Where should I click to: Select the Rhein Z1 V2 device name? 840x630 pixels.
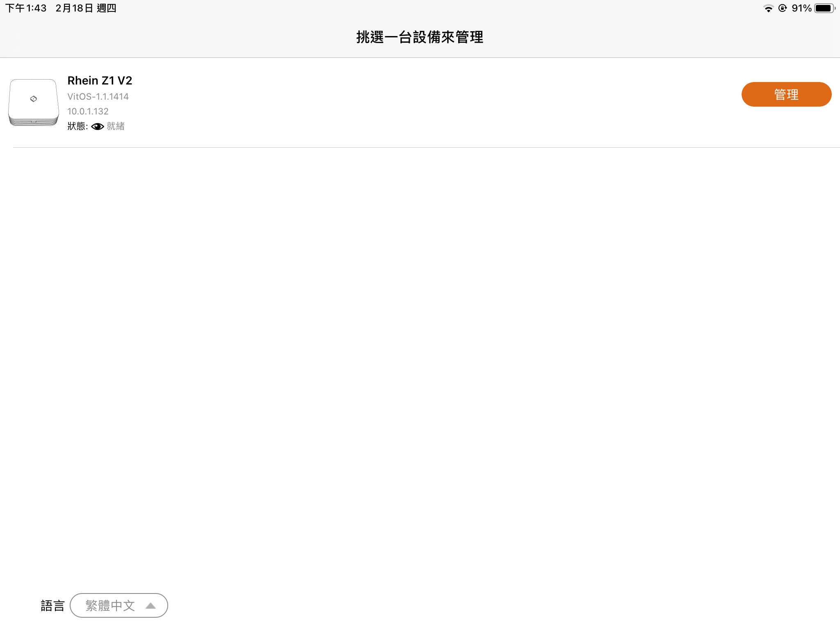coord(100,80)
